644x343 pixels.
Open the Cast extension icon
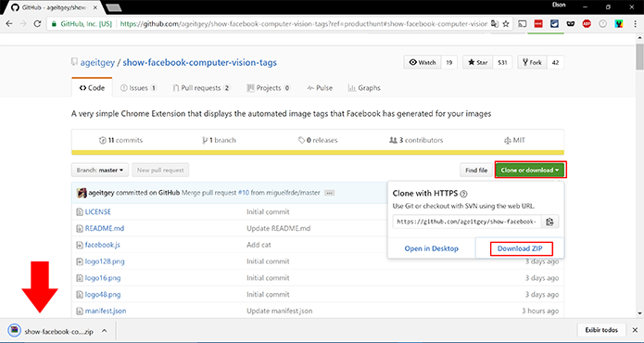[522, 24]
